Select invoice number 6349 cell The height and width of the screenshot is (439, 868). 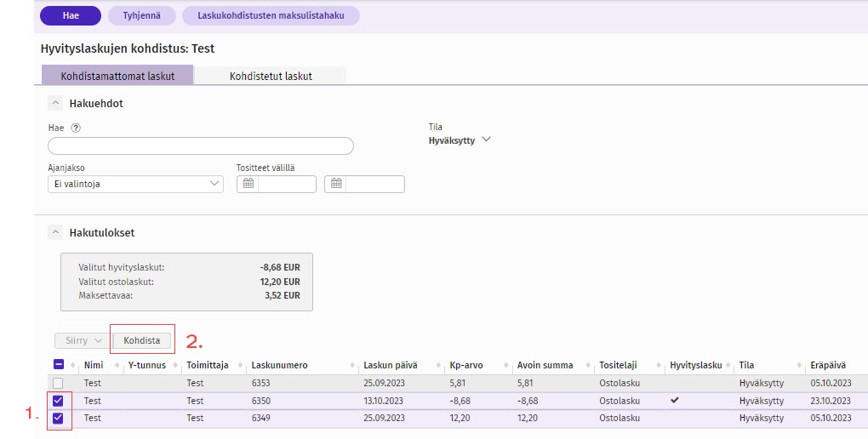point(260,418)
